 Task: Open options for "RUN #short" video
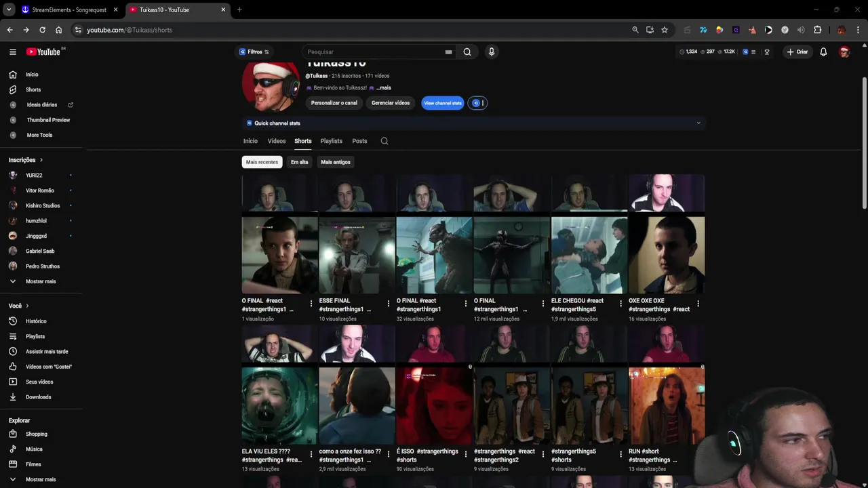pyautogui.click(x=698, y=454)
